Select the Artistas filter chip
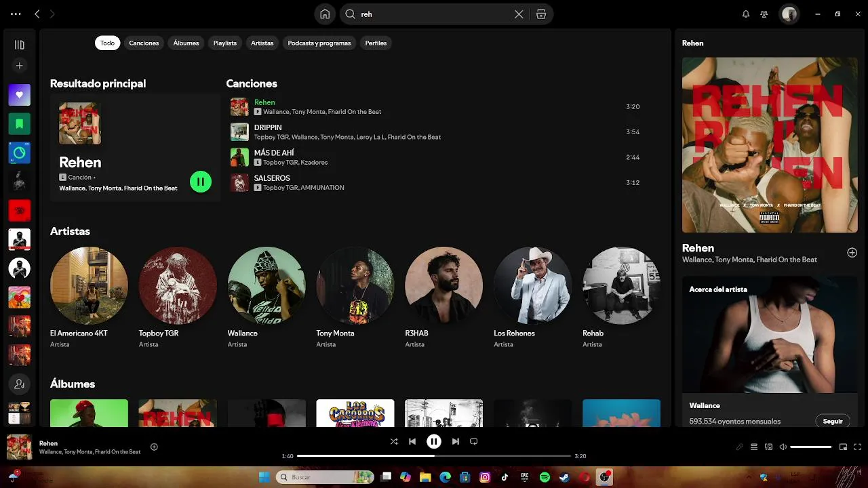 click(262, 43)
